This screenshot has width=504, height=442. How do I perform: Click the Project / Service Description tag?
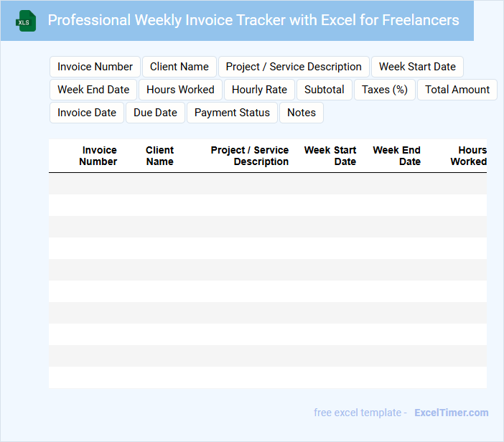(294, 67)
